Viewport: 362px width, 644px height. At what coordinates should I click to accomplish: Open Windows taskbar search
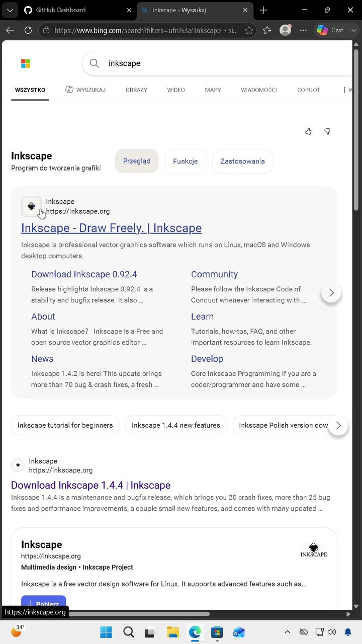coord(129,632)
